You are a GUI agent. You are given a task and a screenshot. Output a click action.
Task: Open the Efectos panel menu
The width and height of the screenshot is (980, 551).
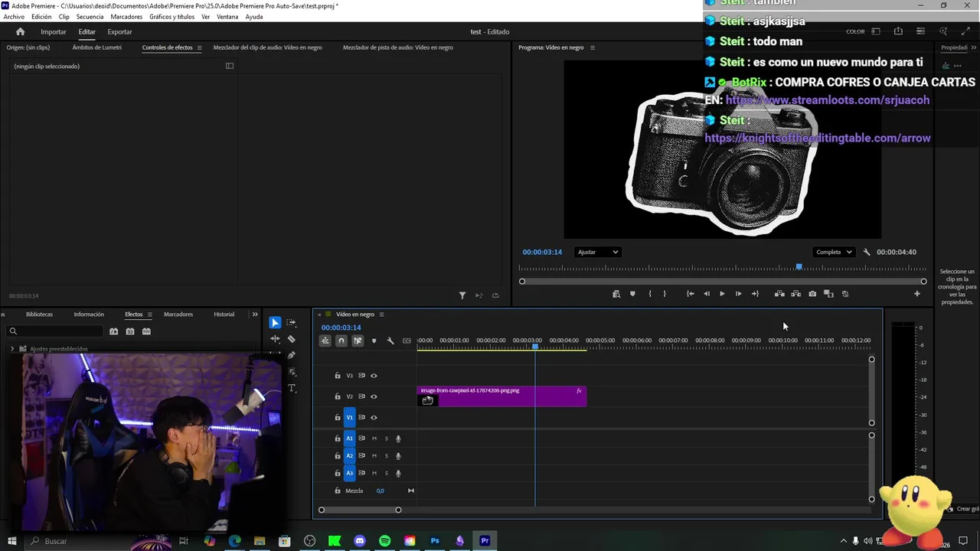click(x=149, y=315)
